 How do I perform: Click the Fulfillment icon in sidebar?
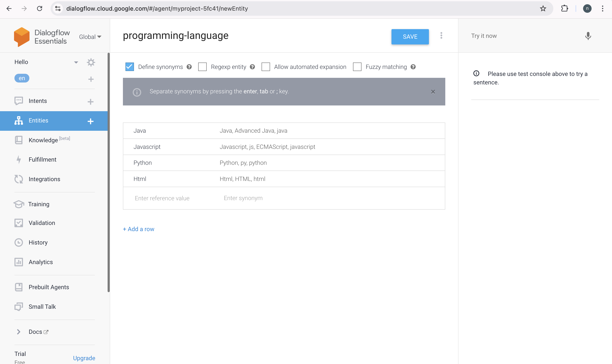point(18,159)
